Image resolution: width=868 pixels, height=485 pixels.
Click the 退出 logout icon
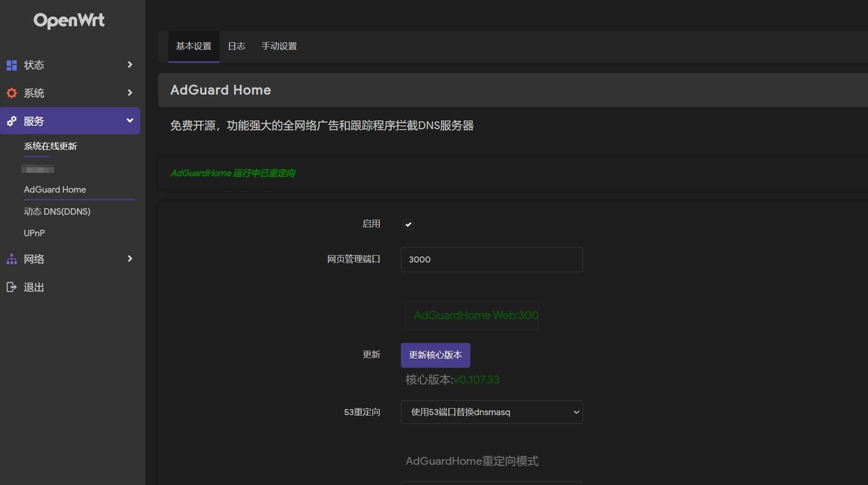pos(12,287)
